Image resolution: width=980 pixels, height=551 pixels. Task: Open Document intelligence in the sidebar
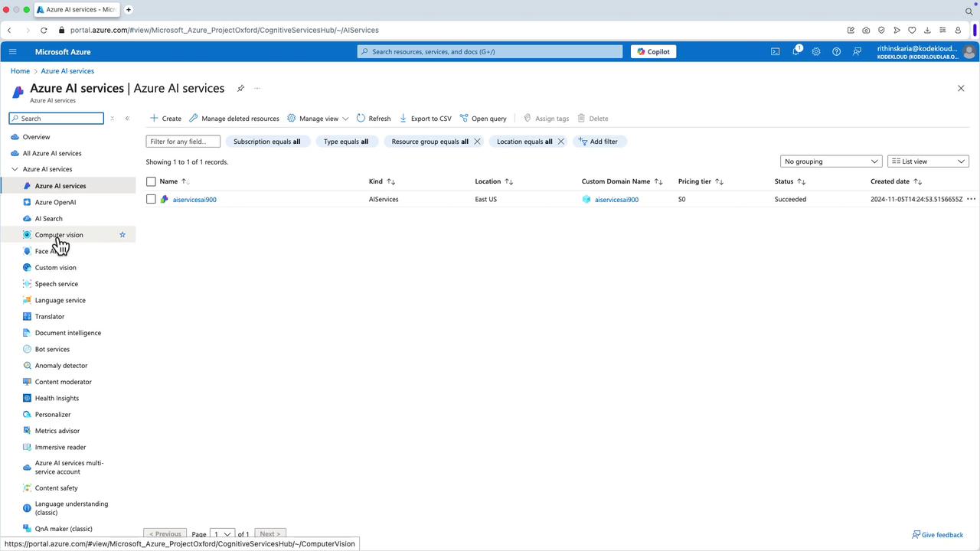point(68,333)
